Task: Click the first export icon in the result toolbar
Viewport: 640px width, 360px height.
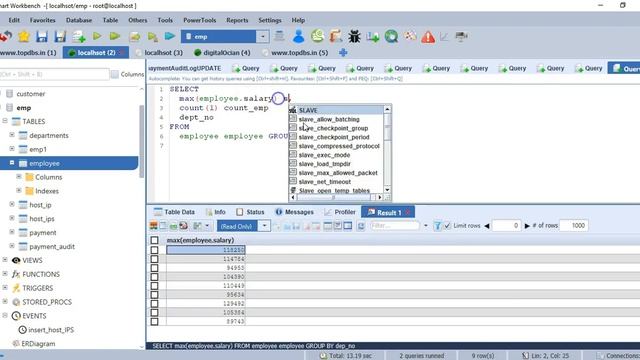Action: [153, 226]
